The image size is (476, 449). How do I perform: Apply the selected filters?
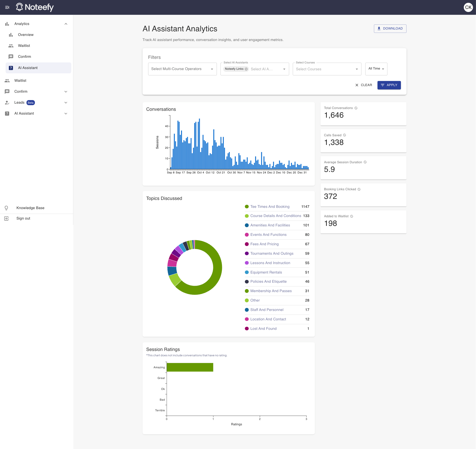[x=389, y=85]
